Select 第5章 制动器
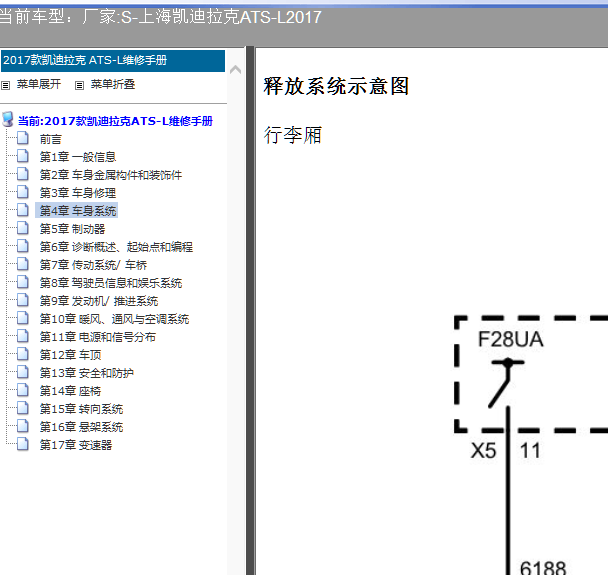The image size is (608, 575). click(x=72, y=229)
